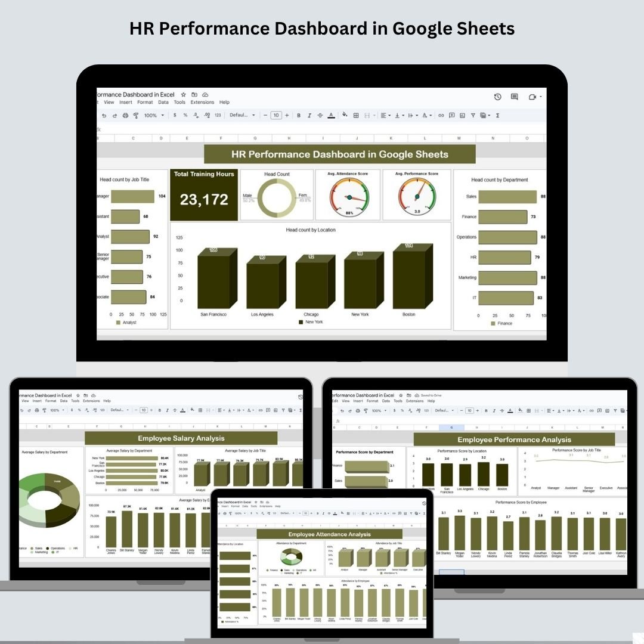This screenshot has height=644, width=644.
Task: Redo in the top dashboard toolbar
Action: coord(114,116)
